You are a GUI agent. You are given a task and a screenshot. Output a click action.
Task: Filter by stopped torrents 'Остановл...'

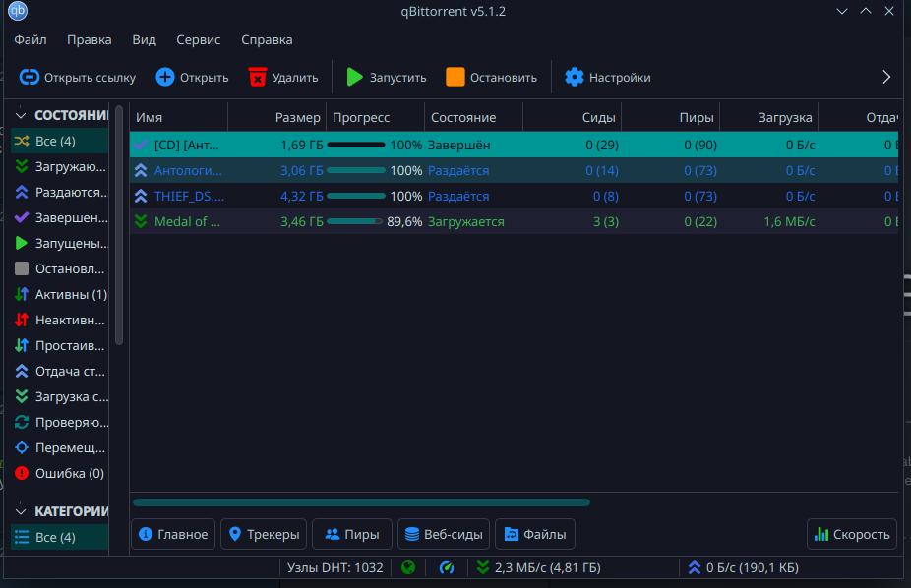59,268
